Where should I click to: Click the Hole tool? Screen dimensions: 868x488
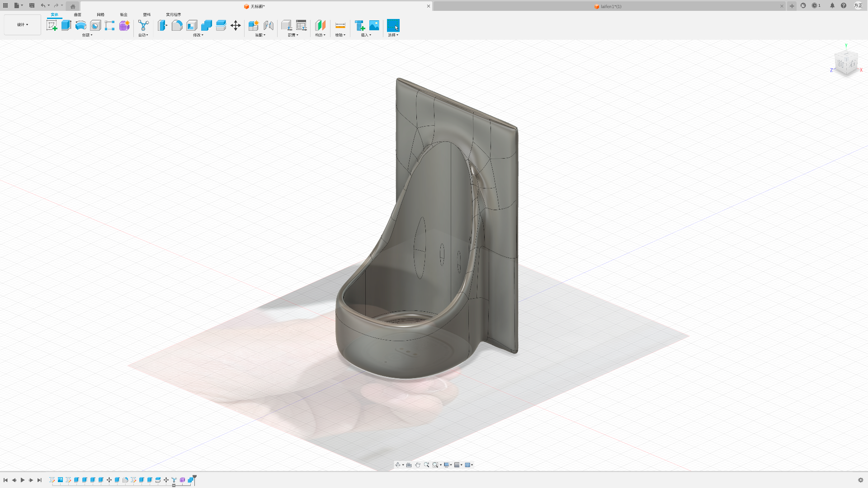95,26
